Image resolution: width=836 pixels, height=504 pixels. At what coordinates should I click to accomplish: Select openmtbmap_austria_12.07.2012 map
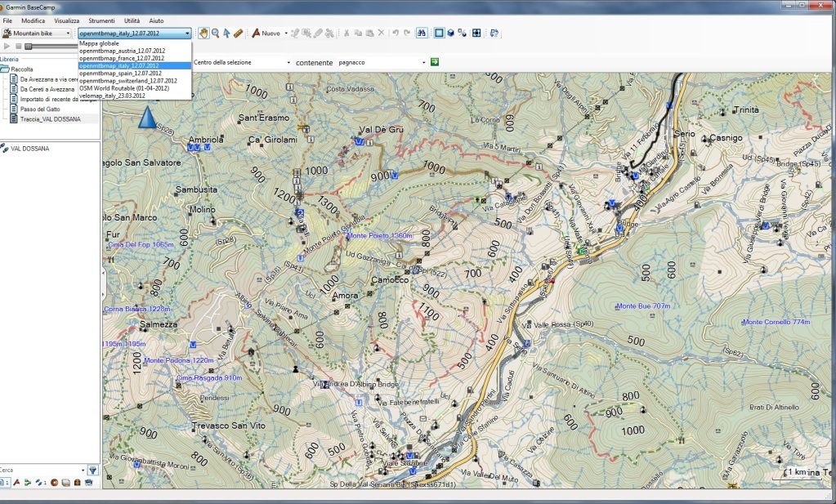click(x=135, y=51)
